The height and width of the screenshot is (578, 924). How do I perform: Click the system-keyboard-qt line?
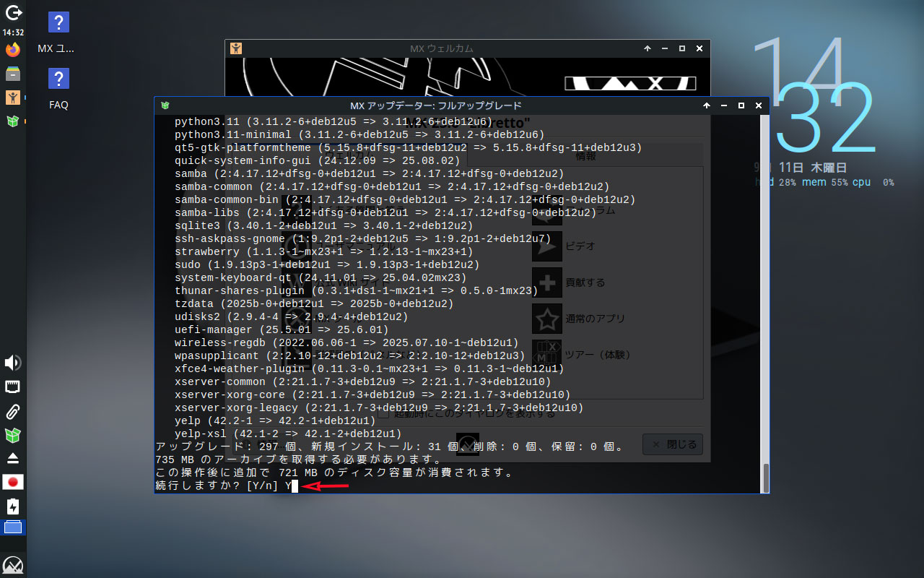coord(321,277)
